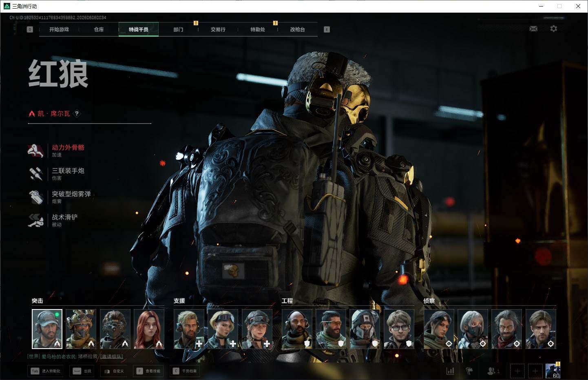Click the flags icon in bottom bar
588x380 pixels.
[x=469, y=371]
